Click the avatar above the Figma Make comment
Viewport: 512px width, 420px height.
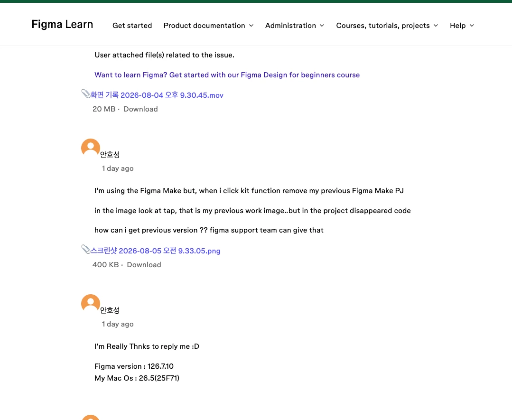[x=91, y=148]
